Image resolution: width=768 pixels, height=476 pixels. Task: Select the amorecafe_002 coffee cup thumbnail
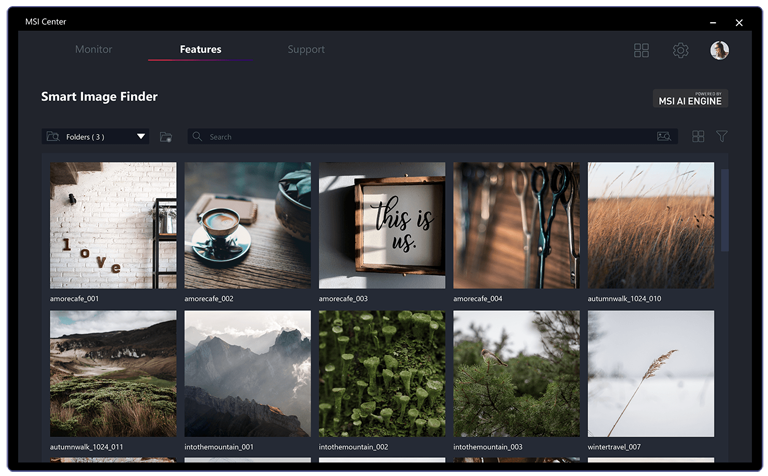(247, 225)
